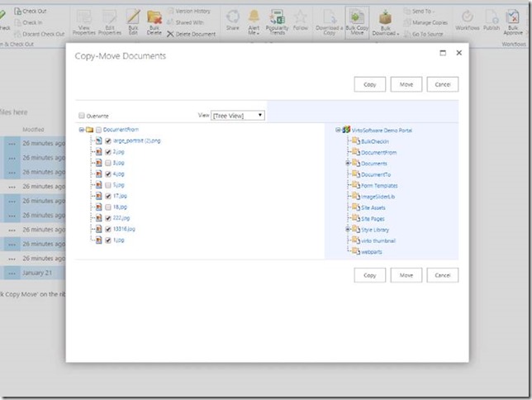Click the VirtoSoftware Demo Portal site icon
Screen dimensions: 532x400
345,130
